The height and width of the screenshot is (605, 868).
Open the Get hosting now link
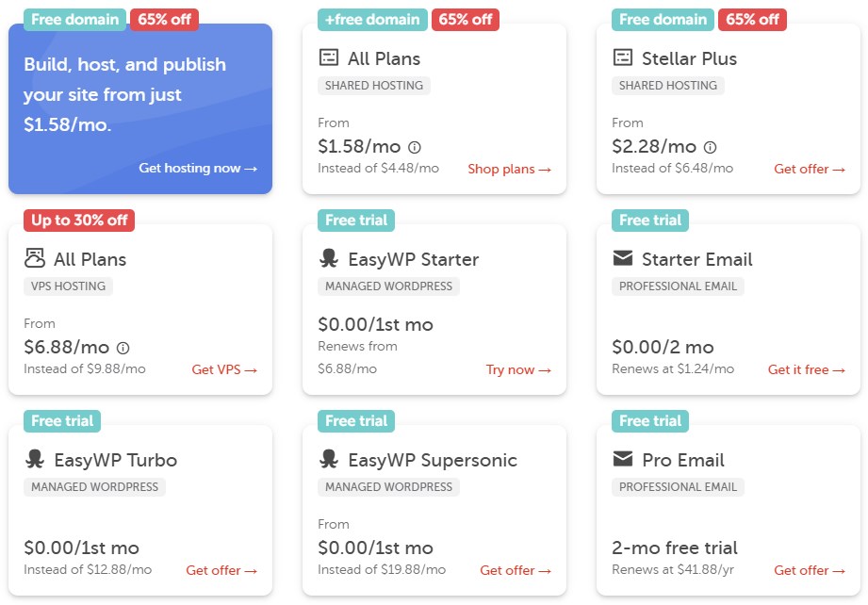tap(198, 168)
